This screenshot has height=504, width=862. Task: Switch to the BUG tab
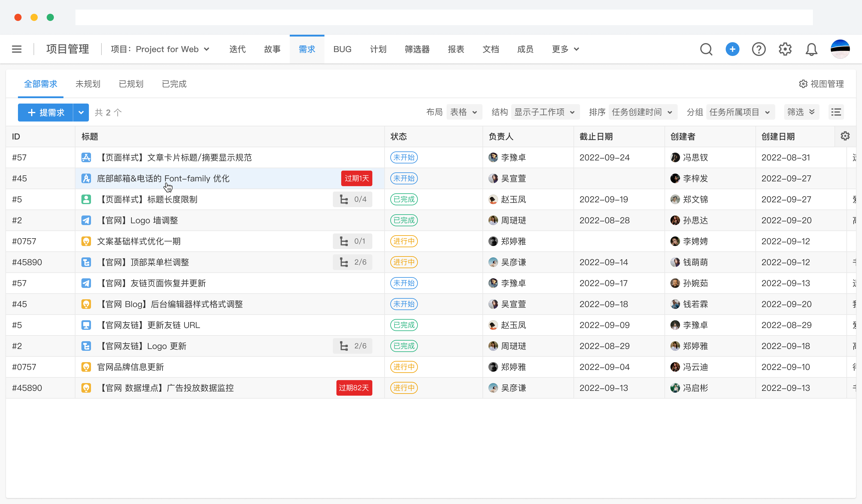[342, 49]
